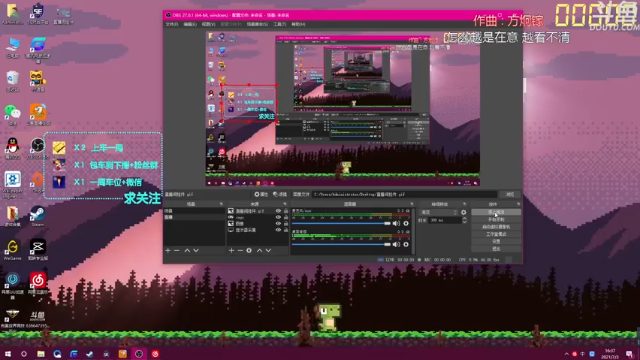Add a new source with the plus icon

(231, 250)
